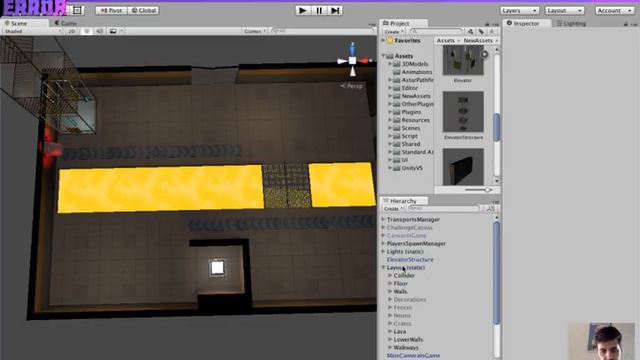Toggle scene effects image button
The width and height of the screenshot is (640, 360).
113,31
